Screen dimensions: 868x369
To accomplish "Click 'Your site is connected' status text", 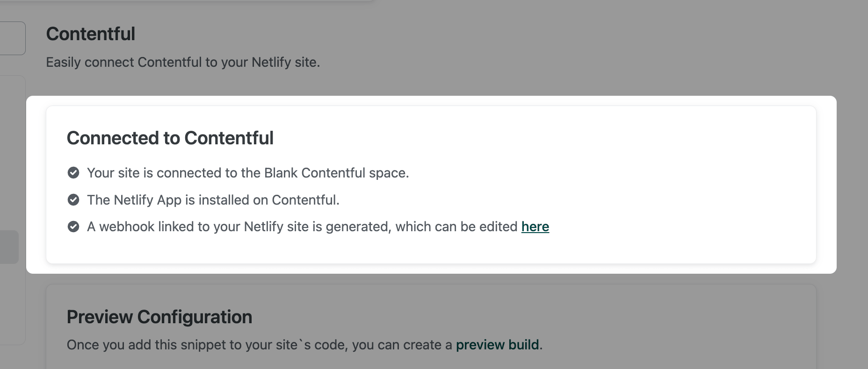I will (248, 173).
